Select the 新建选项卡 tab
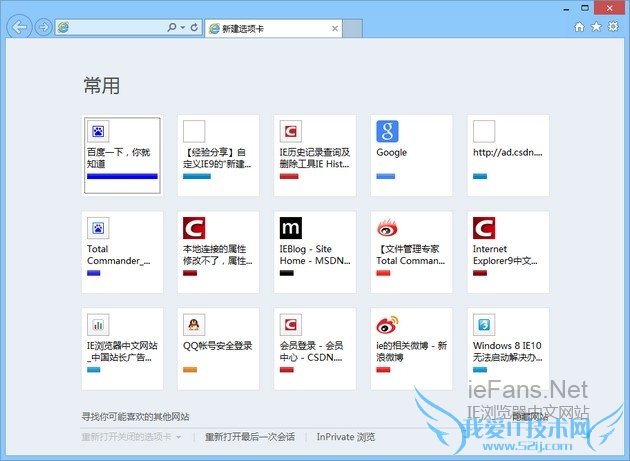This screenshot has height=461, width=630. (x=273, y=29)
